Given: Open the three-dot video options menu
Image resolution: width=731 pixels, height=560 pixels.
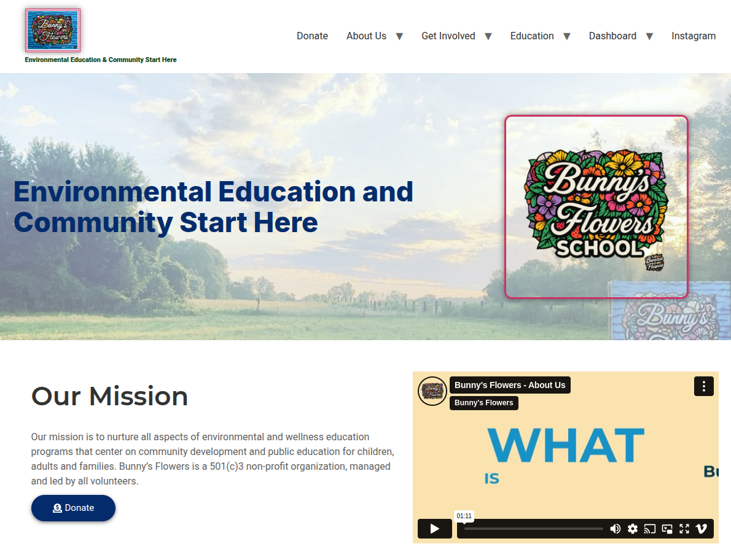Looking at the screenshot, I should 703,386.
